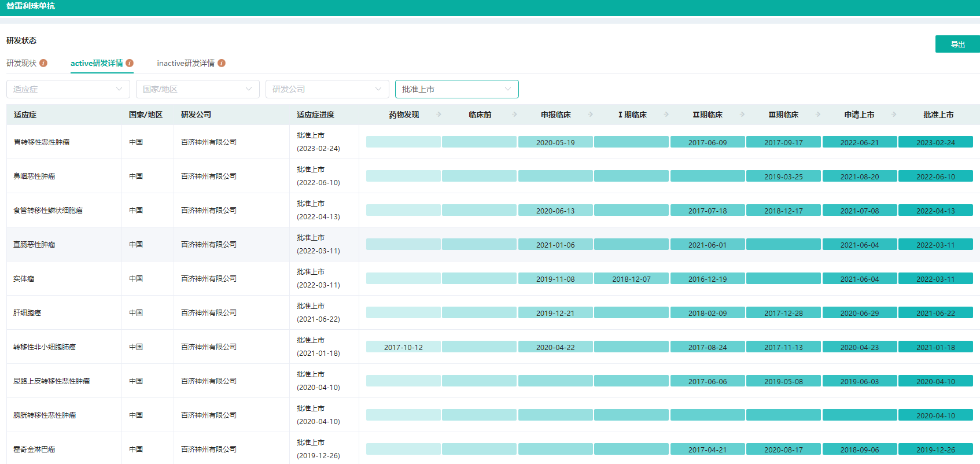Switch to the 研发现状 tab
Screen dimensions: 980x464
click(21, 63)
